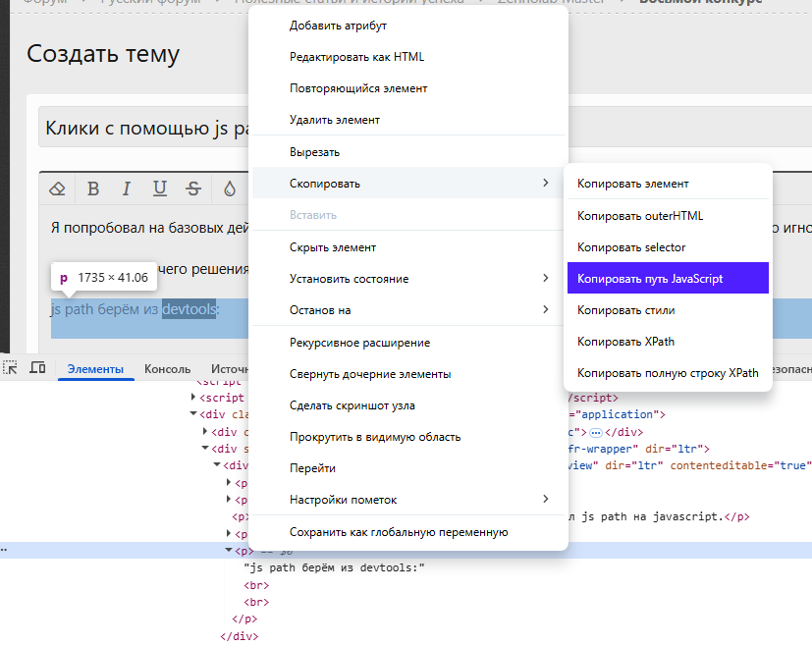Toggle the device toolbar emulation icon
This screenshot has width=812, height=646.
pos(38,368)
